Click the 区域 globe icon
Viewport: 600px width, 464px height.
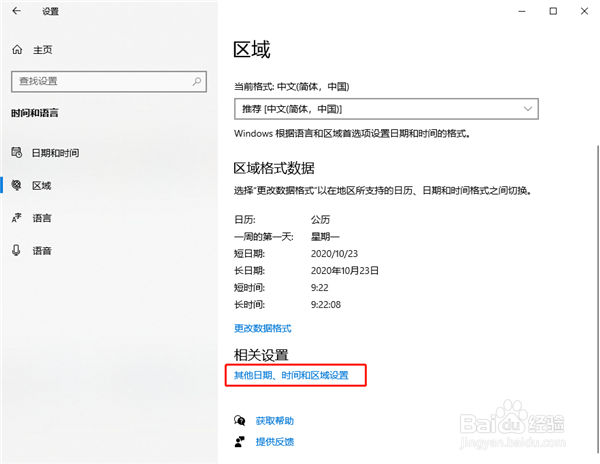pos(16,185)
